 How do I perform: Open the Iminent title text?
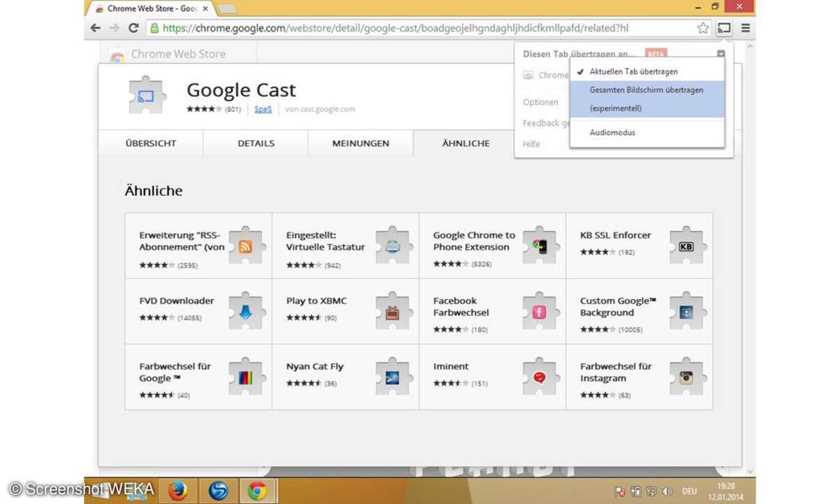[x=451, y=367]
